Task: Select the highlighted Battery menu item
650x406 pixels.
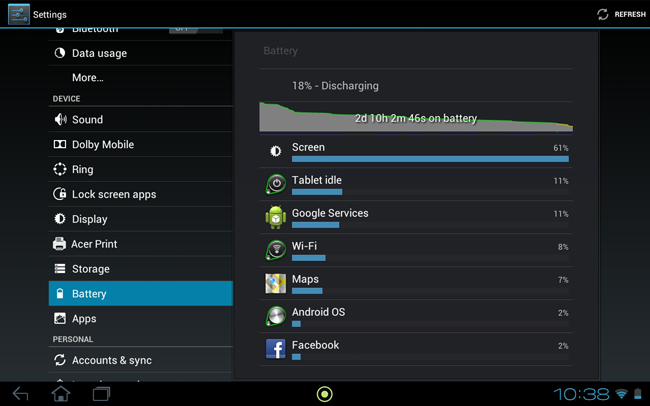Action: pos(141,294)
